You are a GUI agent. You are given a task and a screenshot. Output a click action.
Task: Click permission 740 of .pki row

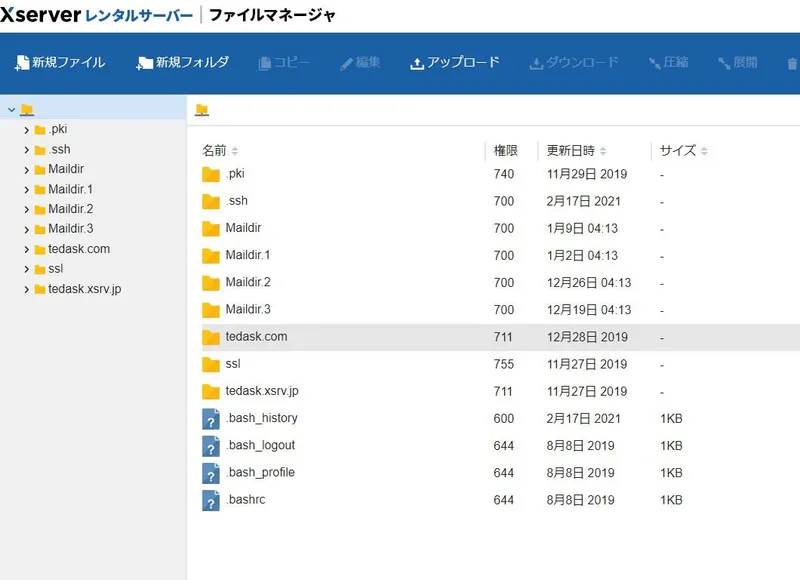(504, 174)
